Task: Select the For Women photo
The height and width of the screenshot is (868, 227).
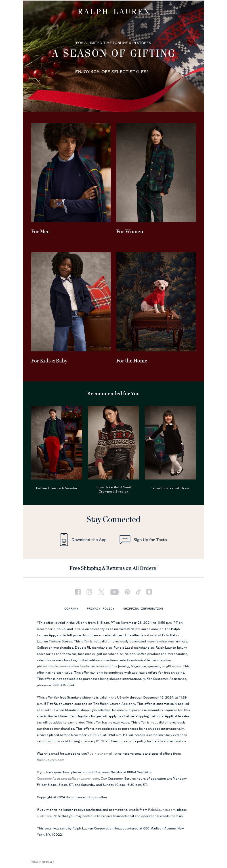Action: 156,172
